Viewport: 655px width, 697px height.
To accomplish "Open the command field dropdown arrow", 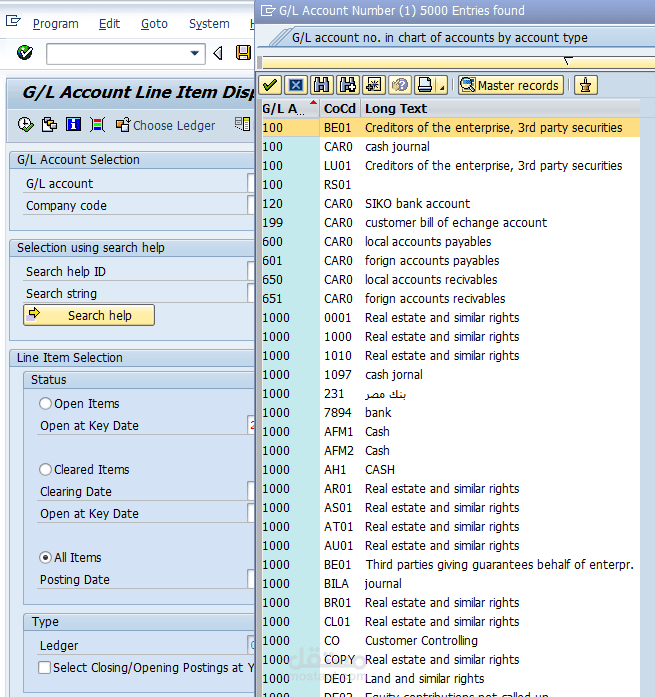I will tap(194, 53).
